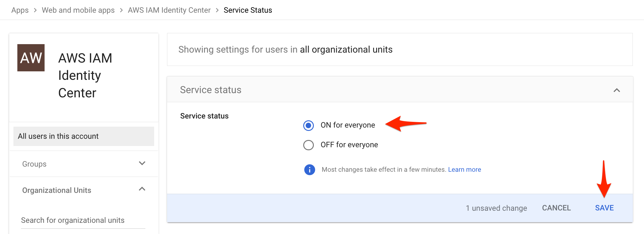Go to Apps in breadcrumb
Image resolution: width=644 pixels, height=234 pixels.
click(20, 10)
